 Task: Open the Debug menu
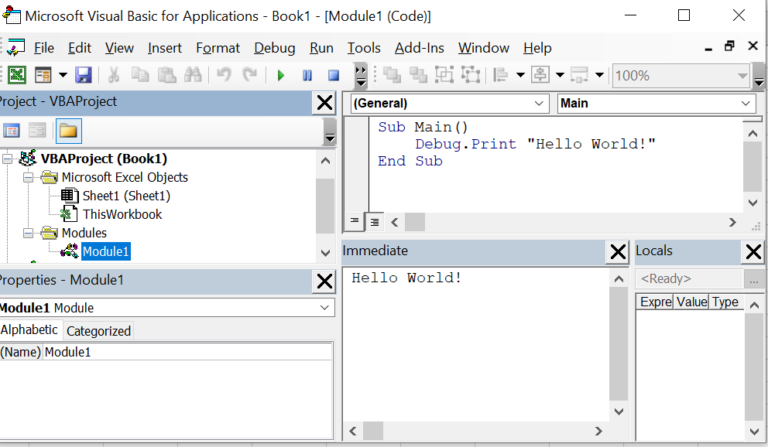[274, 48]
